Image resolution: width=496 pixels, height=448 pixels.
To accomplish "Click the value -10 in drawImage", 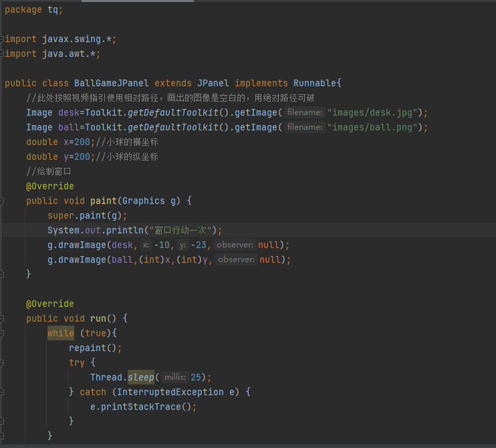I will click(x=162, y=245).
